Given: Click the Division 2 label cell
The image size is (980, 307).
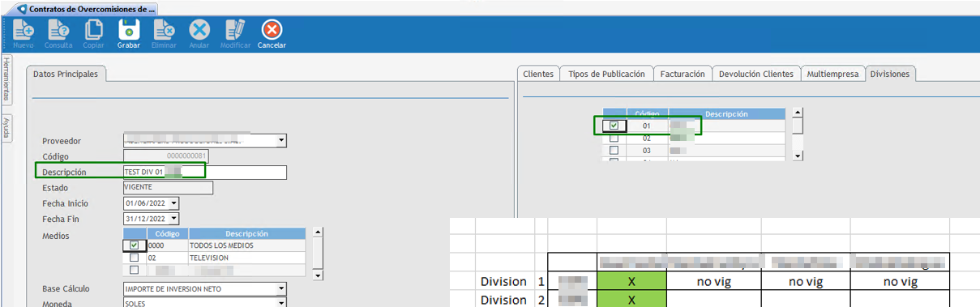Looking at the screenshot, I should [504, 299].
